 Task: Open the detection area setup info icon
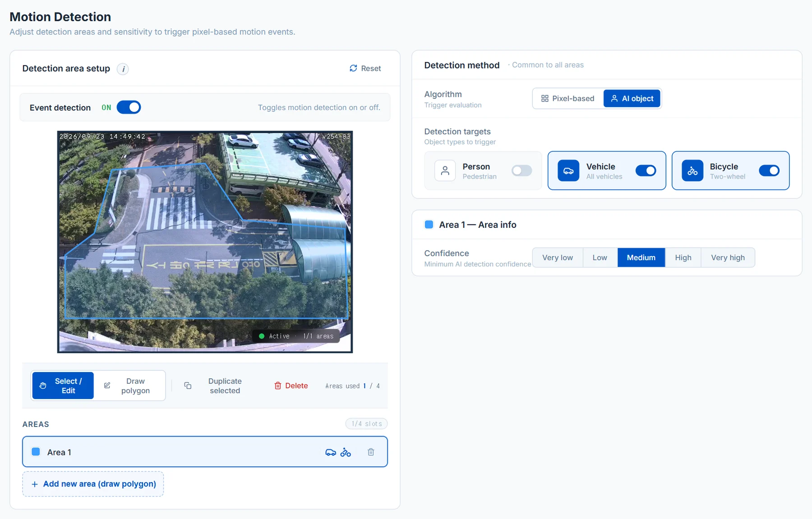[x=123, y=69]
